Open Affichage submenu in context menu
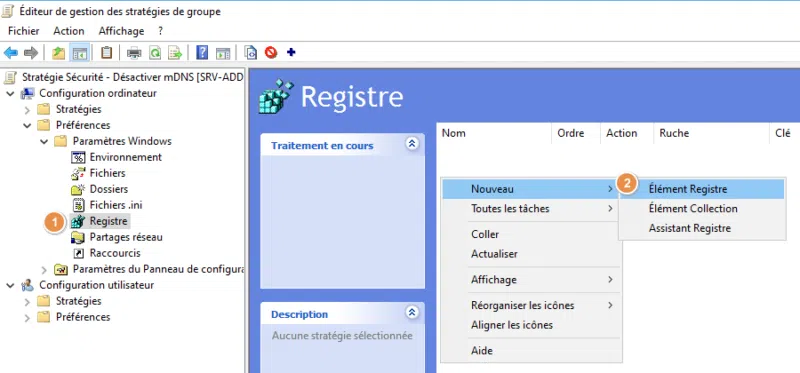 pyautogui.click(x=530, y=280)
